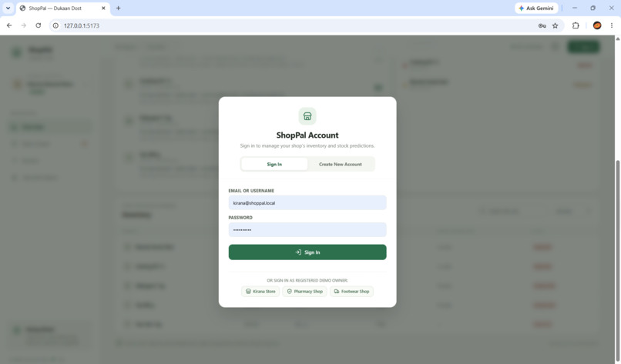Open a new browser tab with plus
621x364 pixels.
[118, 8]
